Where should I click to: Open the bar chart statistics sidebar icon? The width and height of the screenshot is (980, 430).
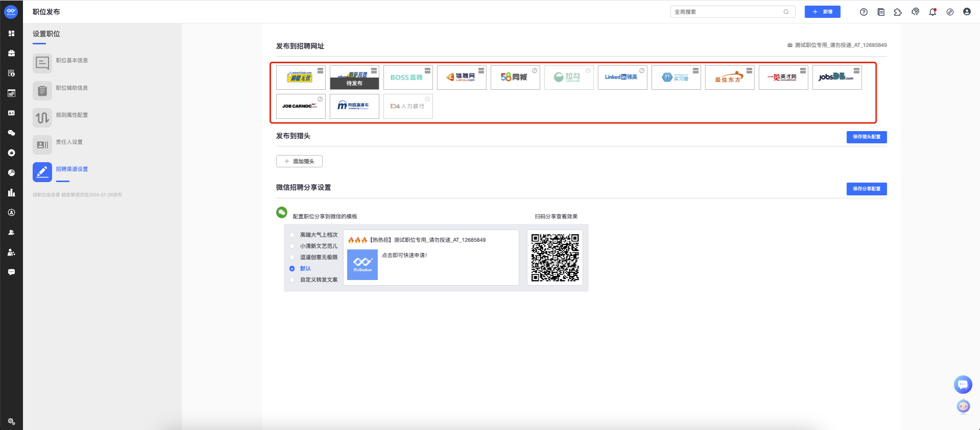[11, 192]
